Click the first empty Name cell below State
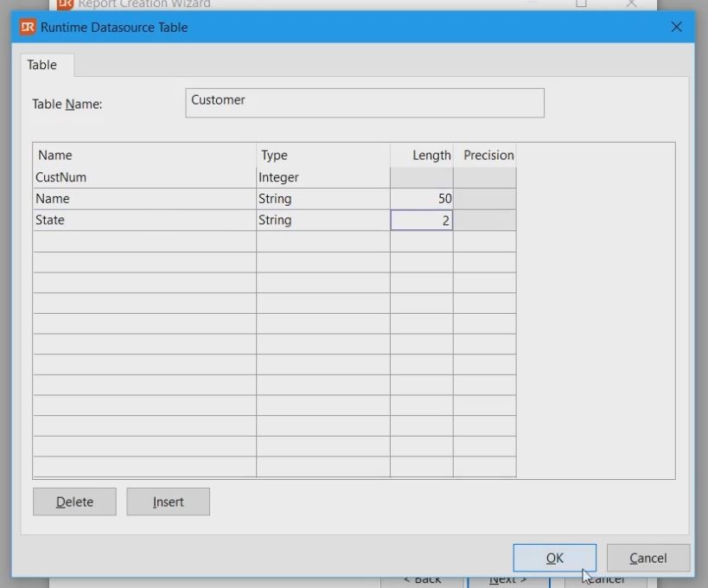Image resolution: width=708 pixels, height=588 pixels. point(144,241)
